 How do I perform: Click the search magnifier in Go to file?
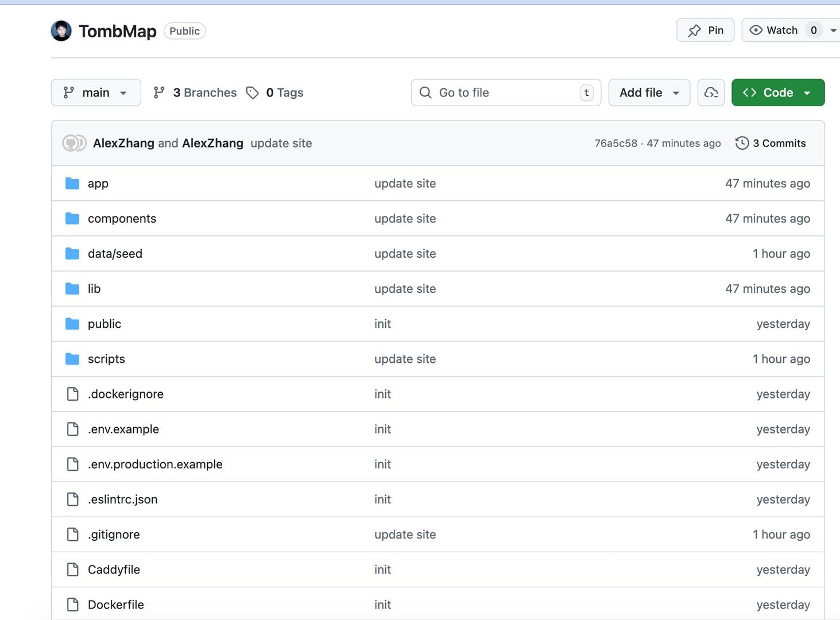[425, 92]
